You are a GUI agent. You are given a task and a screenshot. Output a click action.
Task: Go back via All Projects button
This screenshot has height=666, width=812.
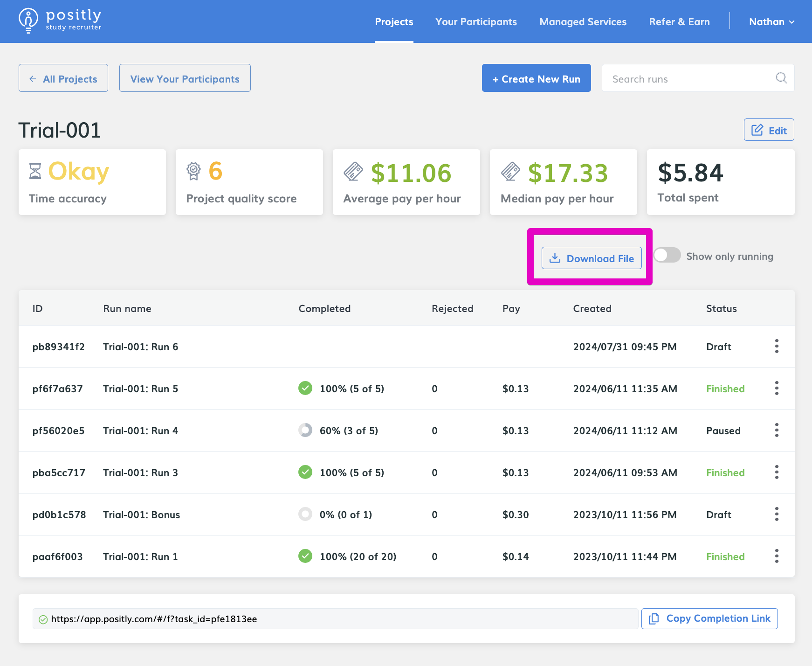[x=63, y=78]
